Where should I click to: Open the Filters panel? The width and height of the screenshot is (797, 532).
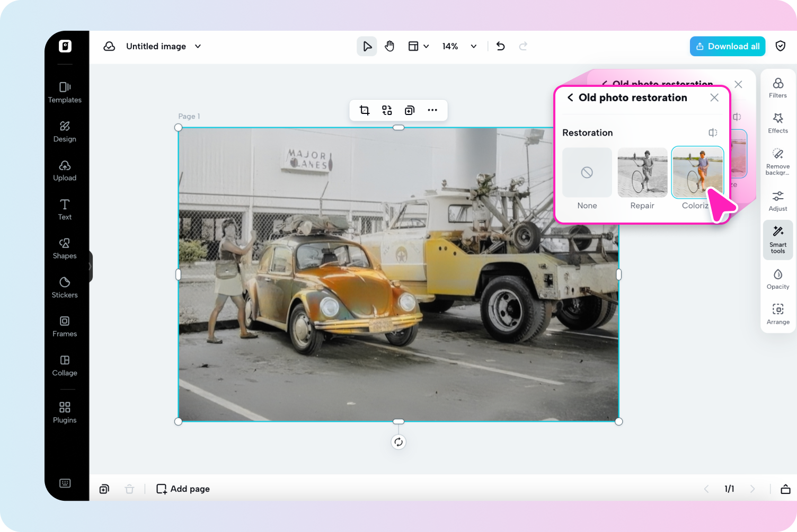777,87
